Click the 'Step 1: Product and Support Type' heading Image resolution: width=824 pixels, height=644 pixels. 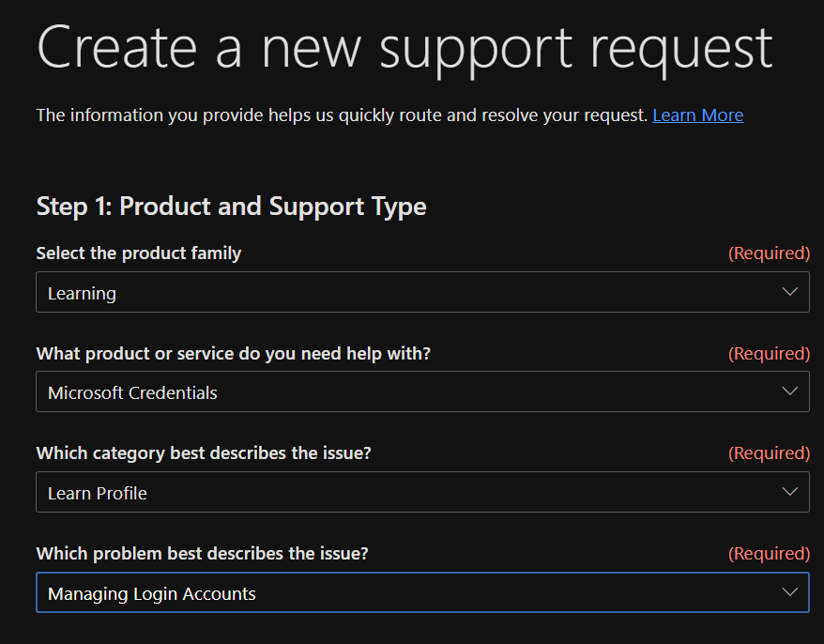pyautogui.click(x=231, y=207)
